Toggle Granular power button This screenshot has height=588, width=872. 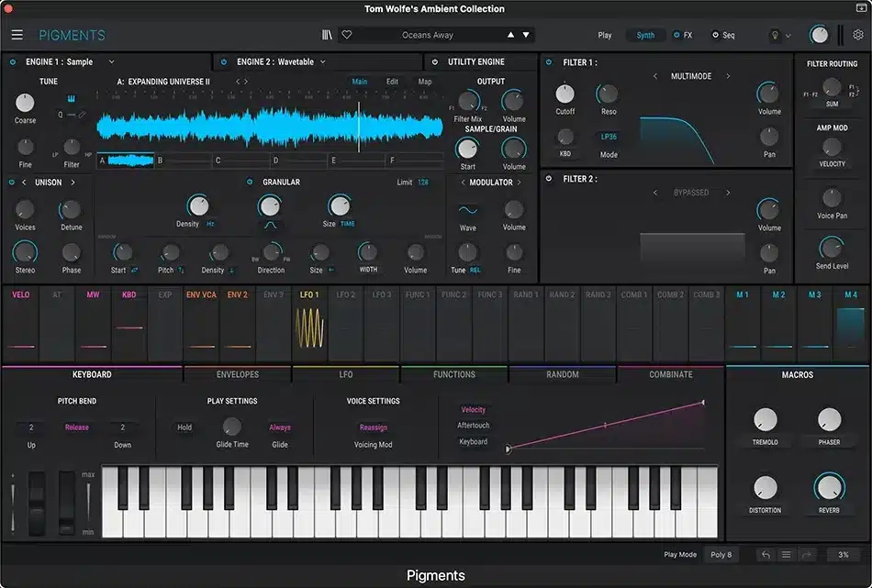point(250,182)
